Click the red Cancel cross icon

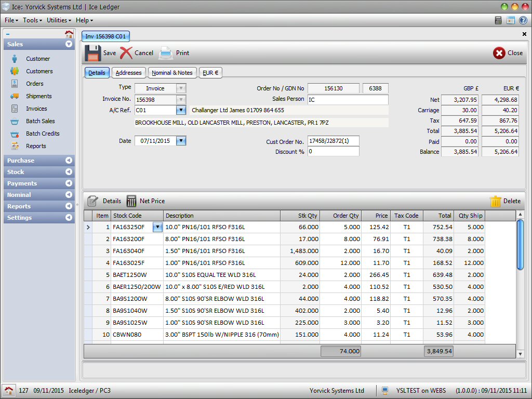click(126, 53)
